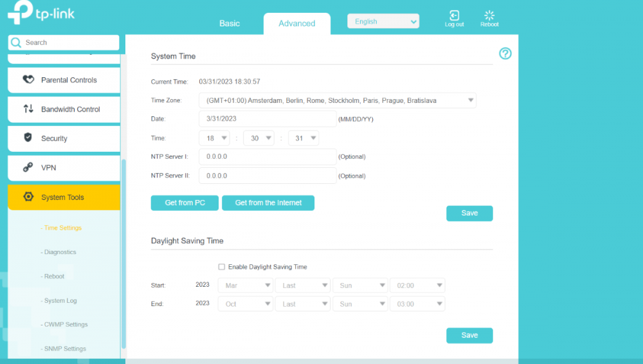Screen dimensions: 643x364
Task: Click the Reboot icon in header
Action: [x=489, y=15]
